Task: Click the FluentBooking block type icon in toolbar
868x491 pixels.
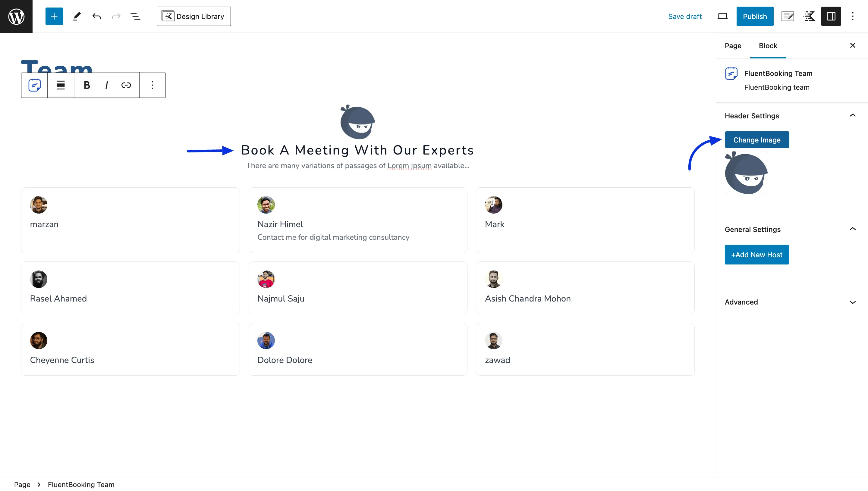Action: (34, 85)
